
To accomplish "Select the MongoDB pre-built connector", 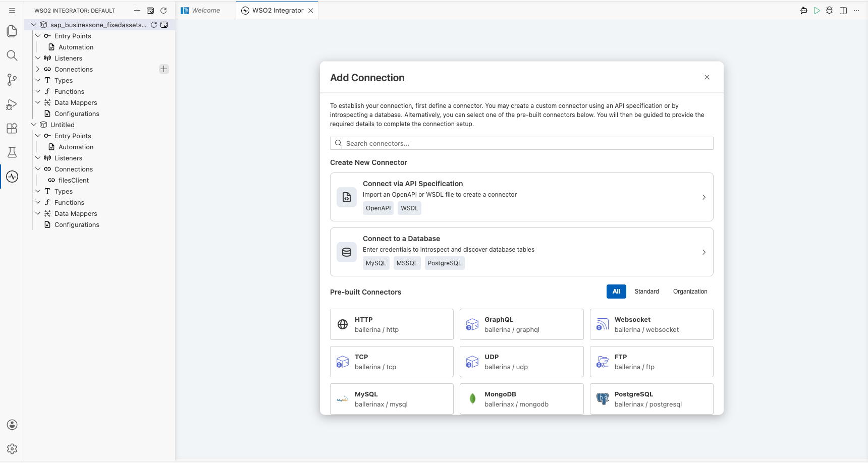I will (521, 399).
